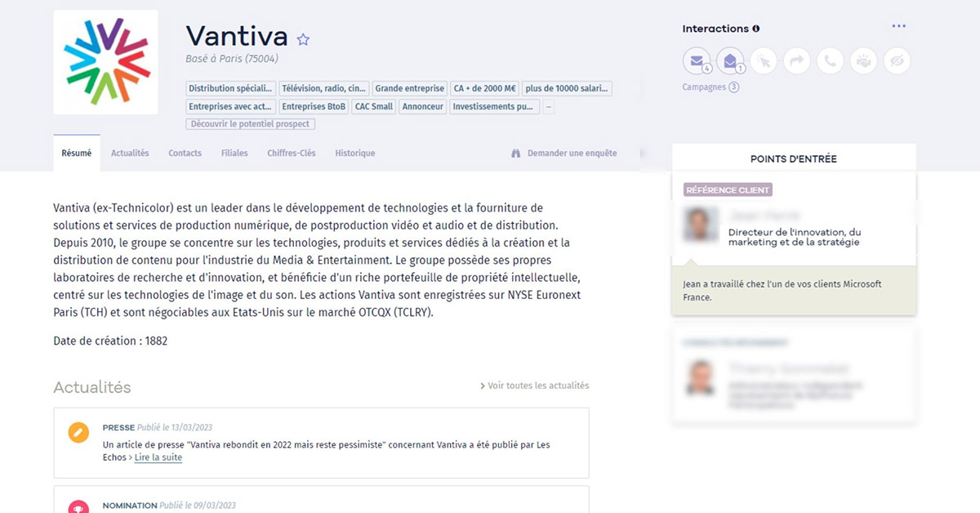The image size is (980, 513).
Task: Click Découvrir le potentiel prospect button
Action: (251, 124)
